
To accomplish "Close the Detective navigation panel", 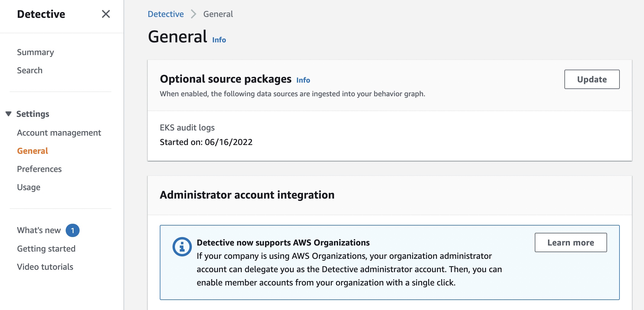I will tap(106, 14).
